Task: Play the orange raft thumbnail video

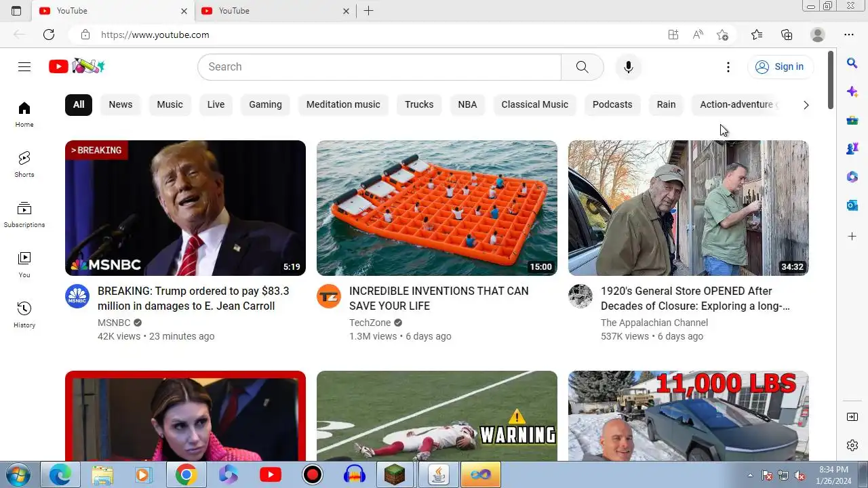Action: (x=437, y=208)
